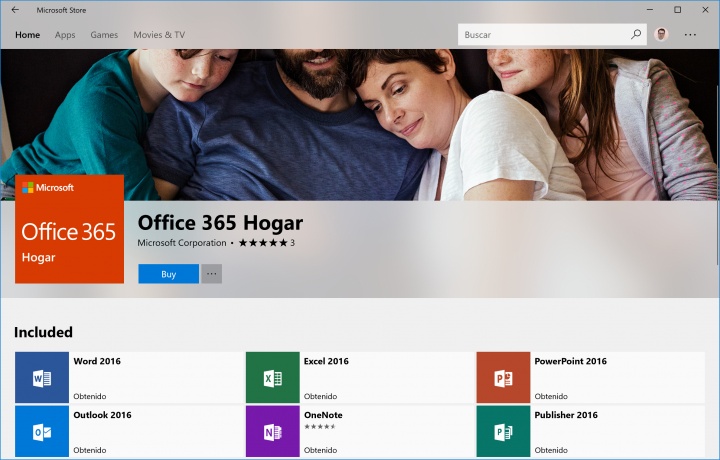Open the Home tab
Viewport: 720px width, 460px height.
[x=28, y=35]
